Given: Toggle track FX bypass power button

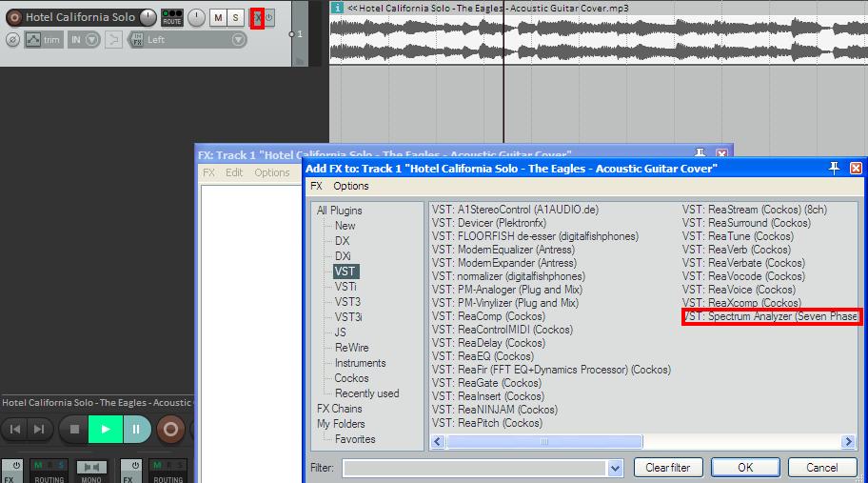Looking at the screenshot, I should pos(269,17).
